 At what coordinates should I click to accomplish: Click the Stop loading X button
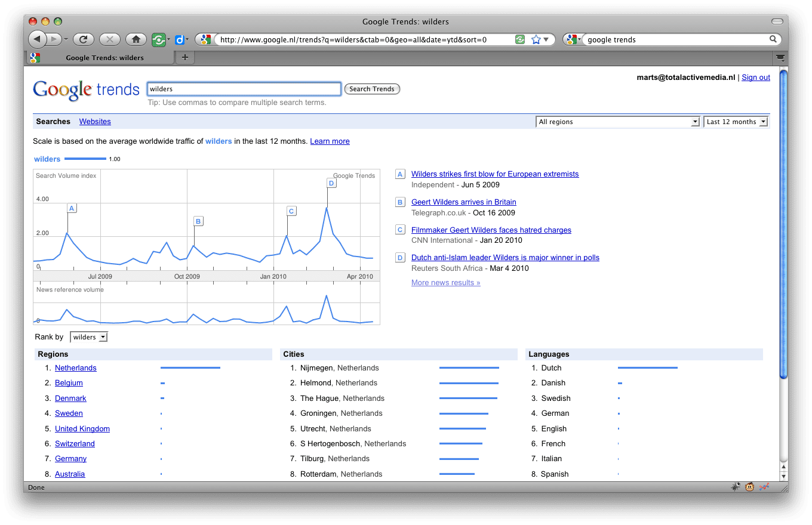point(109,39)
